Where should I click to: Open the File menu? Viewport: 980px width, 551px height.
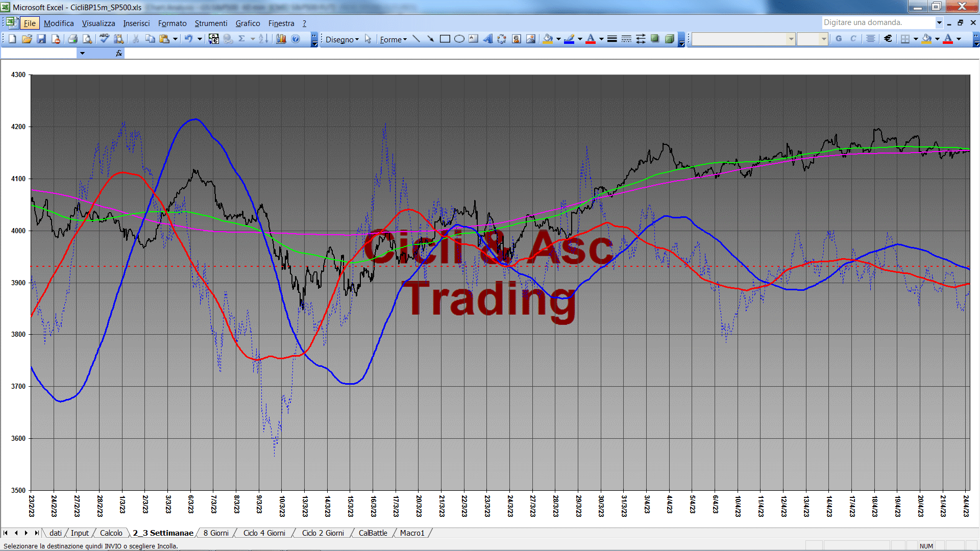30,23
